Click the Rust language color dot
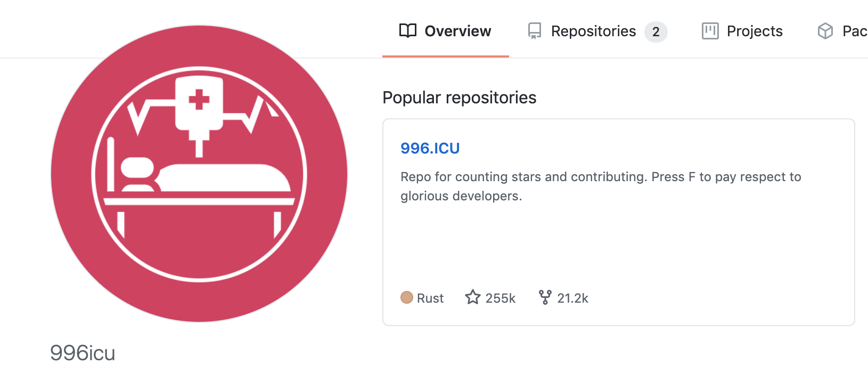Viewport: 868px width, 373px height. coord(407,297)
